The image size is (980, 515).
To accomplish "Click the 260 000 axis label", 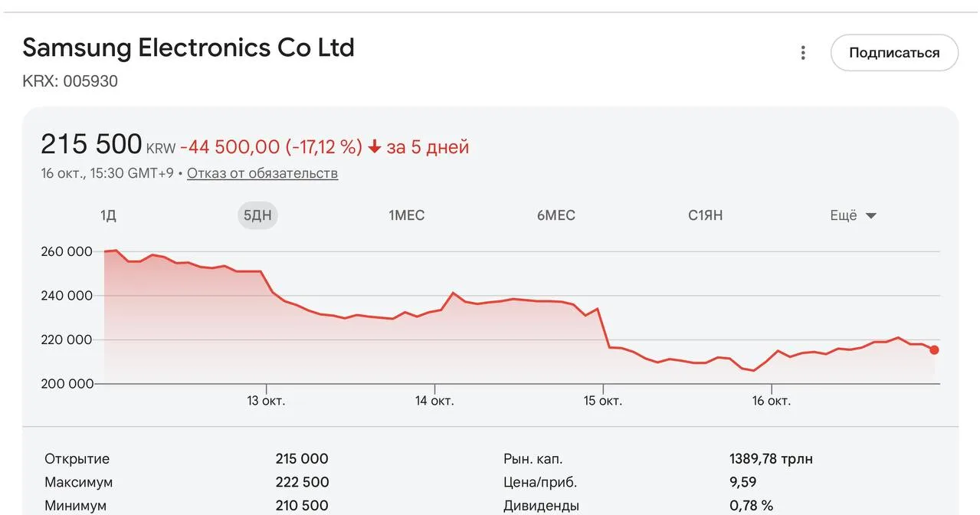I will coord(67,251).
